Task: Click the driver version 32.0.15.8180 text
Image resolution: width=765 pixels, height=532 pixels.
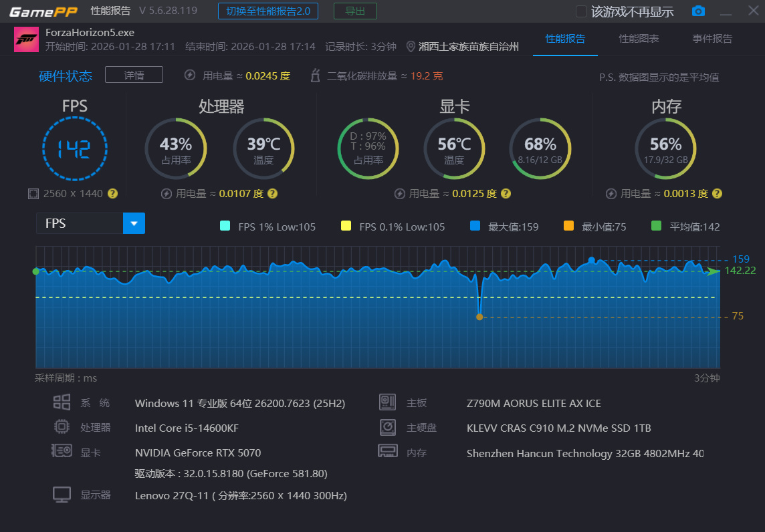Action: [231, 473]
